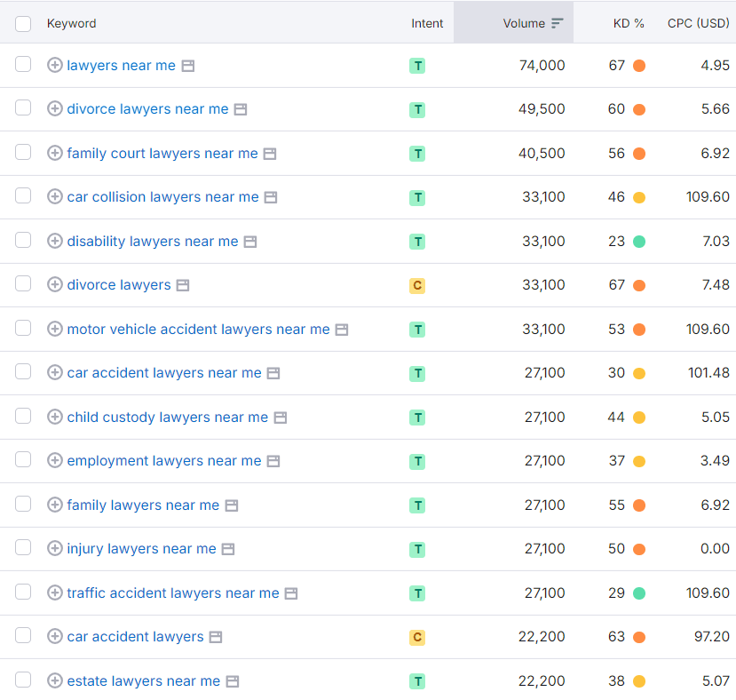Click plus icon beside 'disability lawyers near me'
The height and width of the screenshot is (700, 736).
[x=55, y=241]
